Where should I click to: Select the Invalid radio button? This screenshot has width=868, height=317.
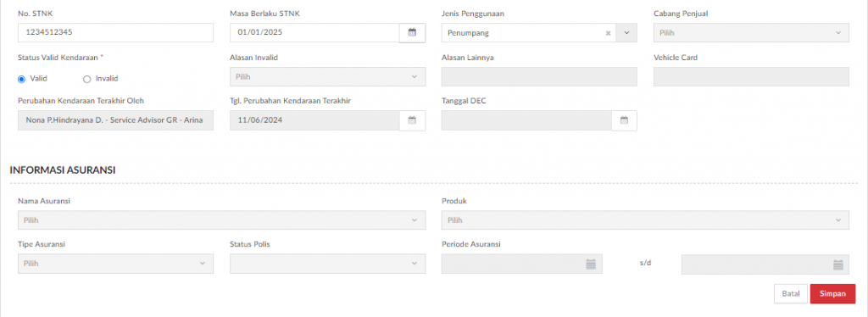pyautogui.click(x=86, y=79)
